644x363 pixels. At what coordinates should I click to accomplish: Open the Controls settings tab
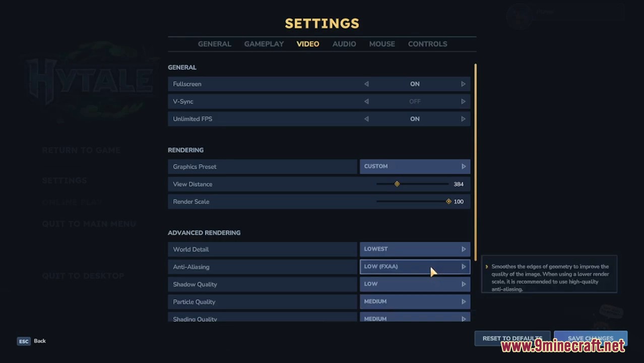click(x=427, y=44)
